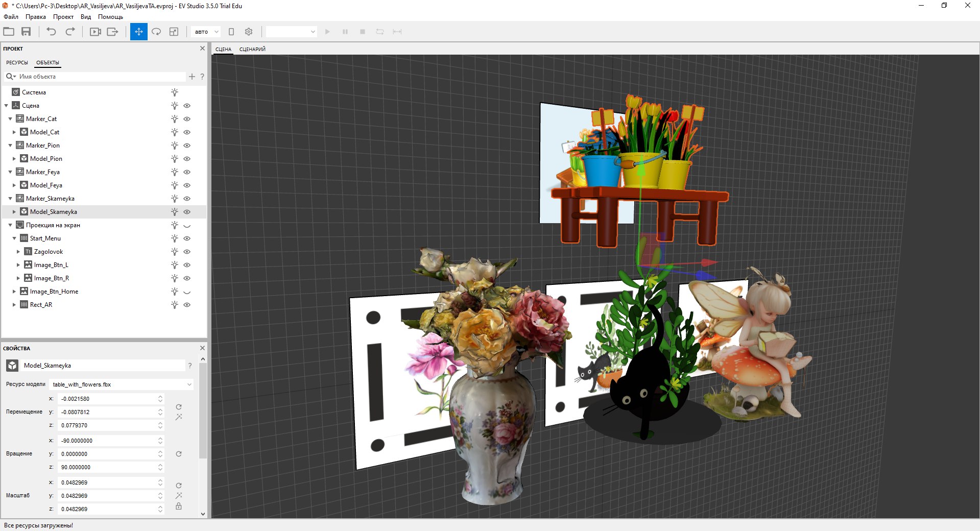Image resolution: width=980 pixels, height=531 pixels.
Task: Expand the Model_Feya tree node
Action: [14, 185]
